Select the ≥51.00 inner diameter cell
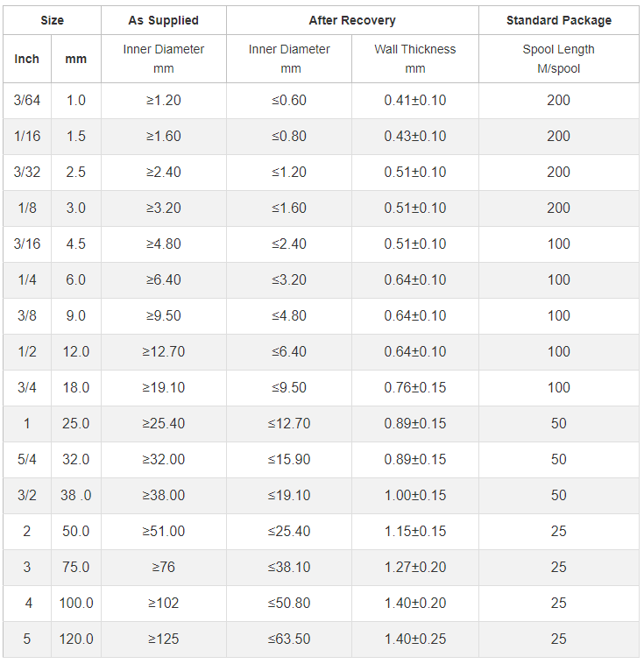644x664 pixels. pos(163,532)
